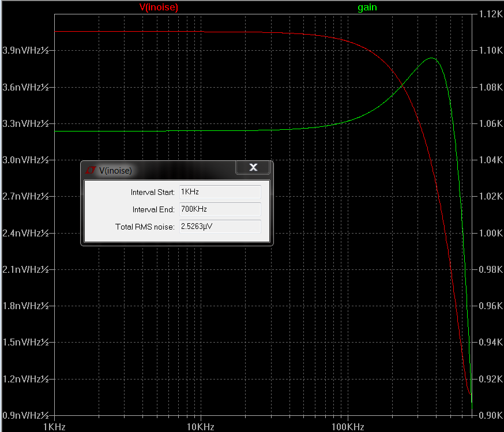
Task: Click the 1.12K right axis label
Action: pyautogui.click(x=491, y=14)
